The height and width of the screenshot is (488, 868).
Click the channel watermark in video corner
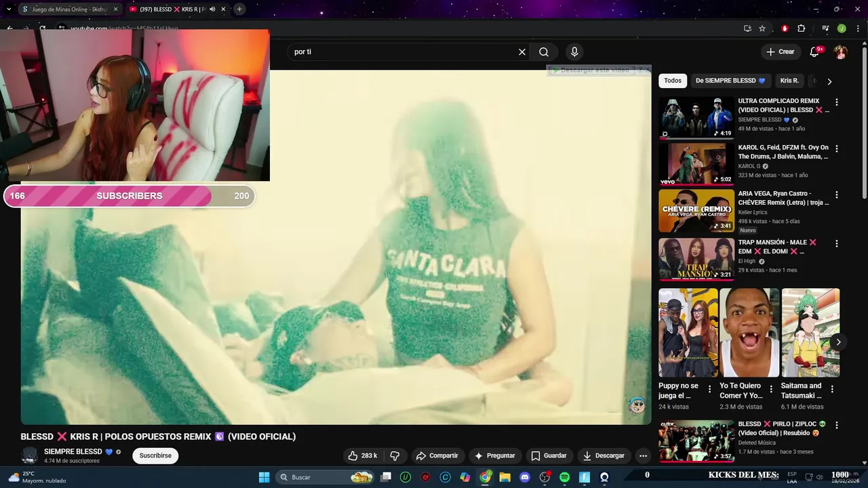[636, 405]
